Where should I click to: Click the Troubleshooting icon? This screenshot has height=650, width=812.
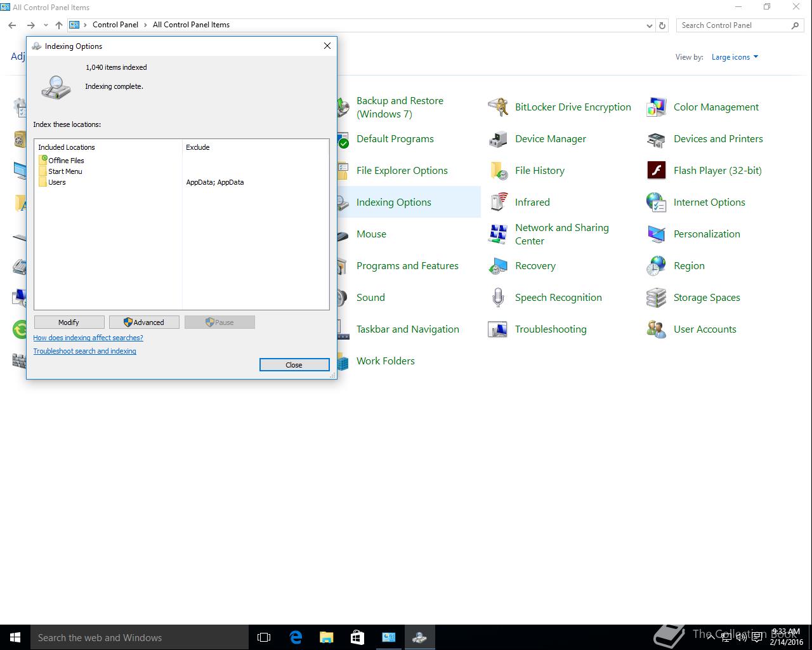coord(498,329)
